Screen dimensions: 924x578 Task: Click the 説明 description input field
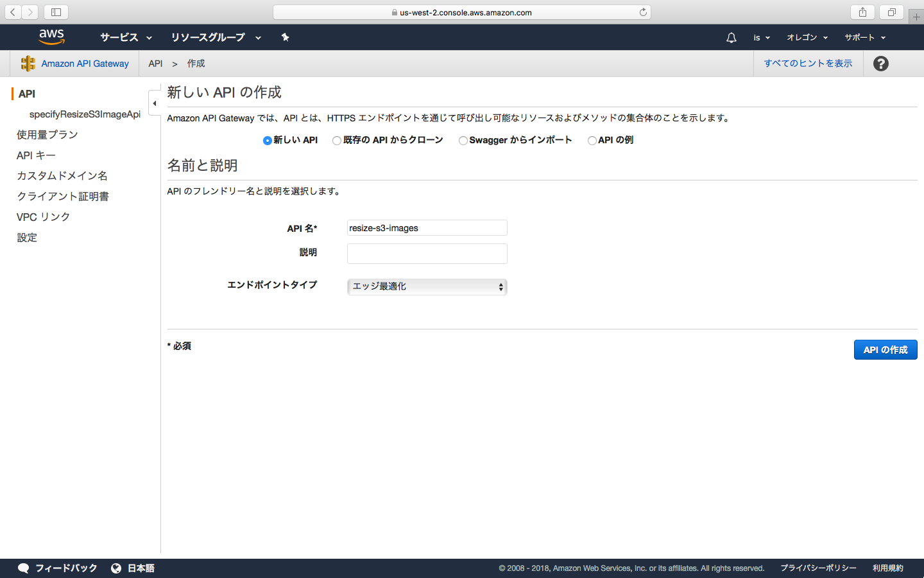pyautogui.click(x=427, y=254)
